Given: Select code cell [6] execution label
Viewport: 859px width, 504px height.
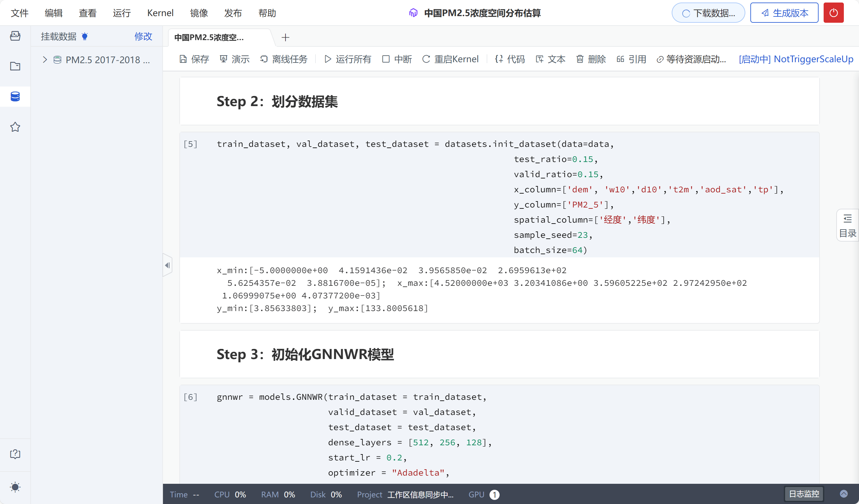Looking at the screenshot, I should click(x=190, y=397).
